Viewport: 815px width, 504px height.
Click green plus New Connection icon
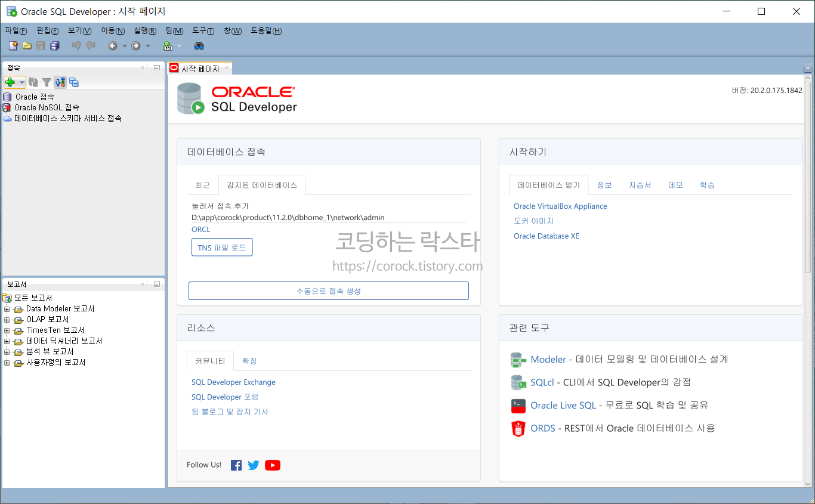click(10, 82)
